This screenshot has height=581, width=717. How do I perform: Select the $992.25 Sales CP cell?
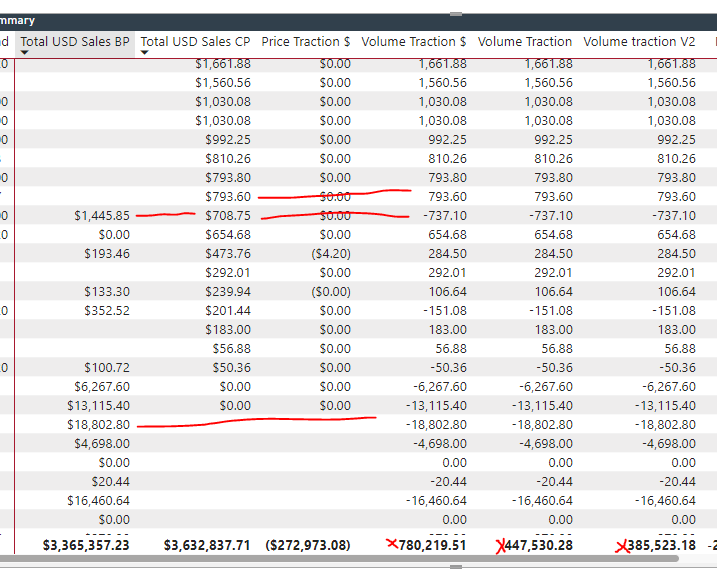coord(228,139)
